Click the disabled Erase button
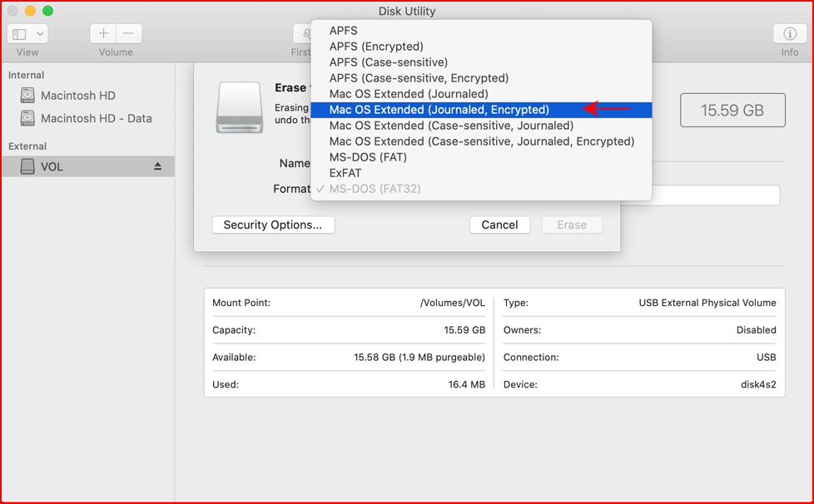The width and height of the screenshot is (814, 504). coord(572,225)
